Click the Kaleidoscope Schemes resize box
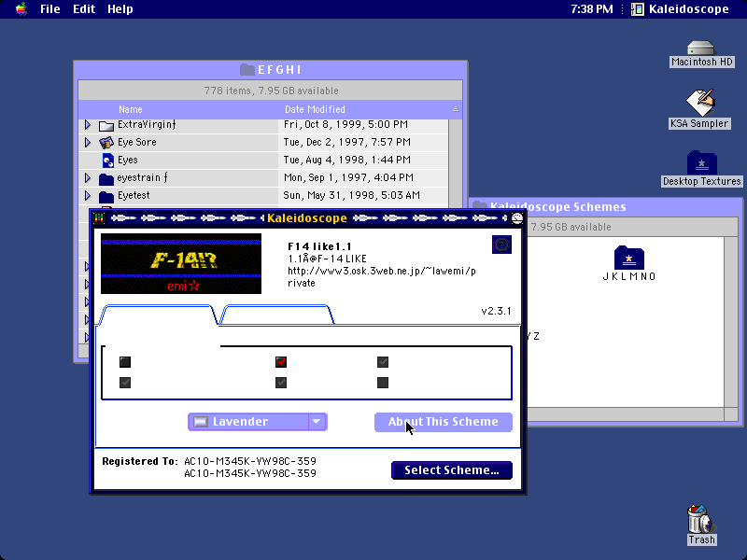 click(731, 414)
